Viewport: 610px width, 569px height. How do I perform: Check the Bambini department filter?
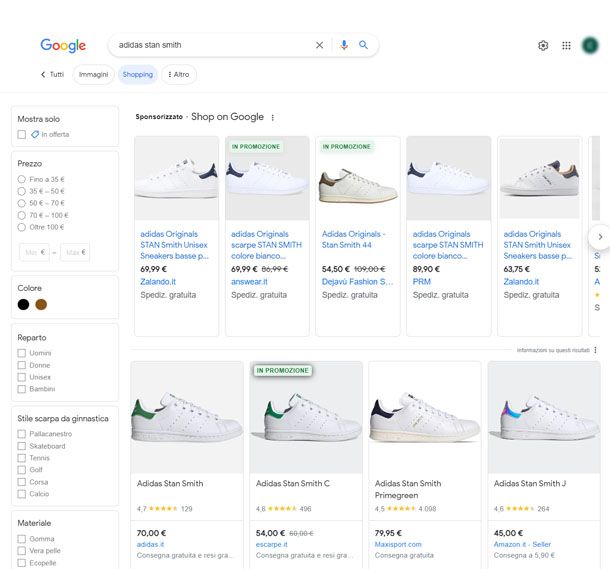click(x=22, y=389)
